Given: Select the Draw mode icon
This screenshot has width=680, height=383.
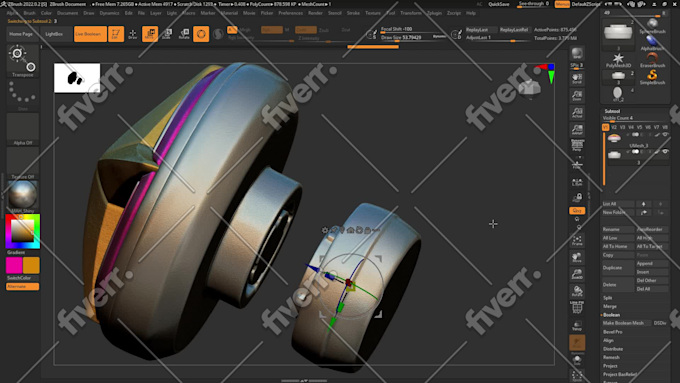Looking at the screenshot, I should pyautogui.click(x=133, y=34).
